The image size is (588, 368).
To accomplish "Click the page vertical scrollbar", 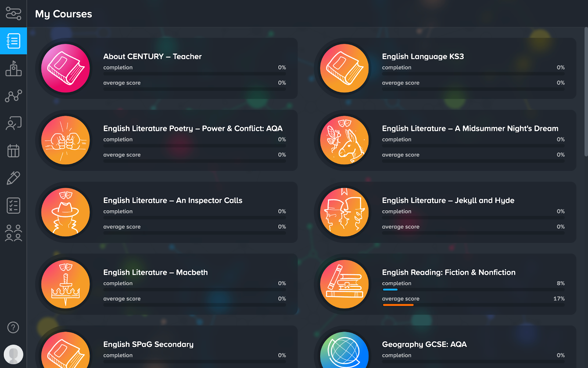I will click(x=586, y=92).
